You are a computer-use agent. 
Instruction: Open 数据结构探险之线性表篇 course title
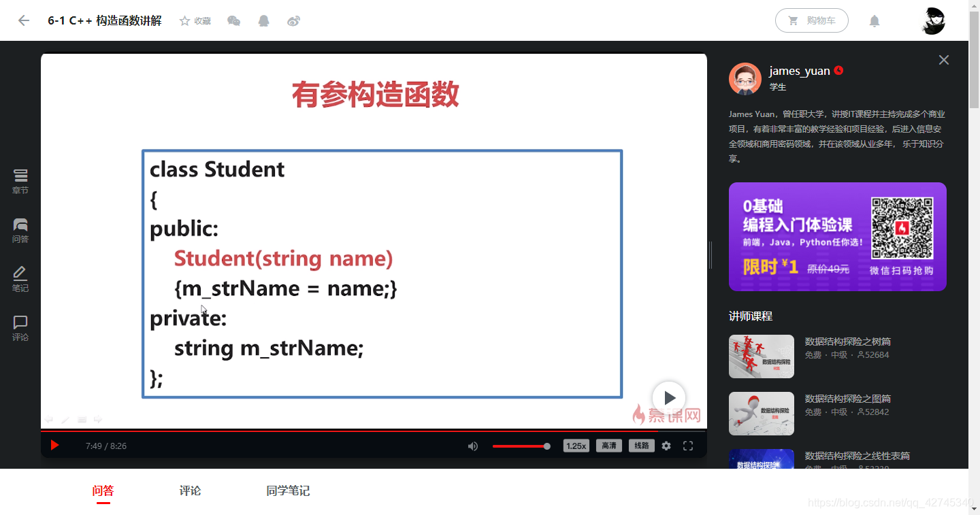click(x=857, y=456)
